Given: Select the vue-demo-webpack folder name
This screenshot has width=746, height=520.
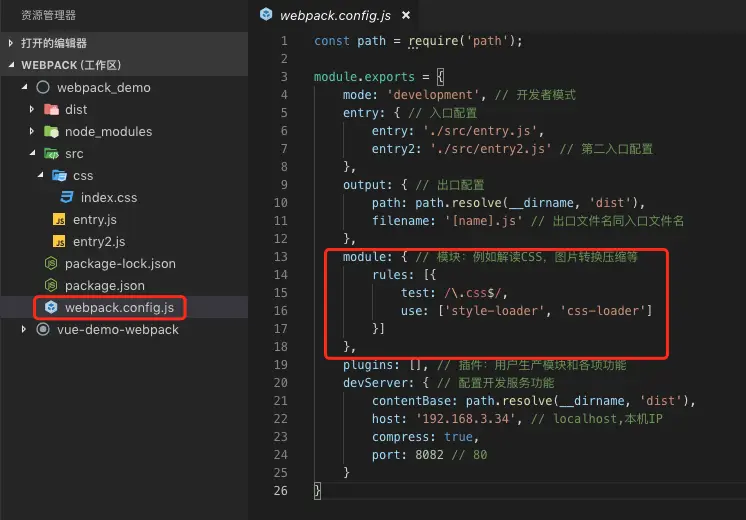Looking at the screenshot, I should pos(118,329).
